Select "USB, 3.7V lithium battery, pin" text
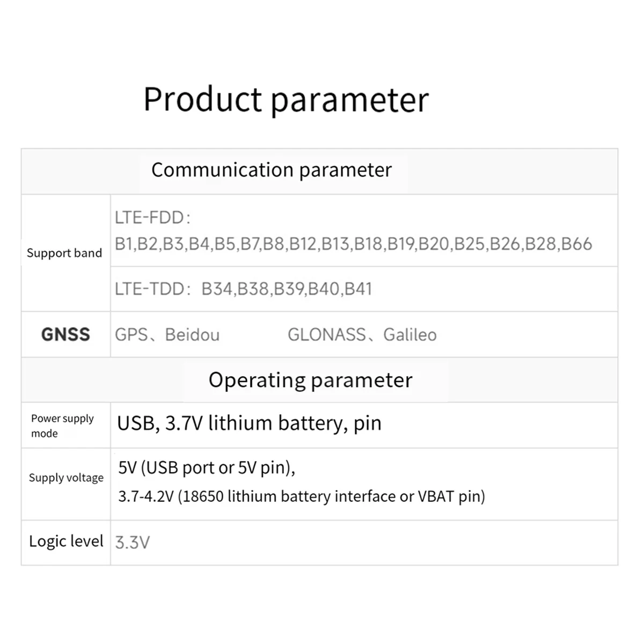The height and width of the screenshot is (644, 644). tap(249, 423)
